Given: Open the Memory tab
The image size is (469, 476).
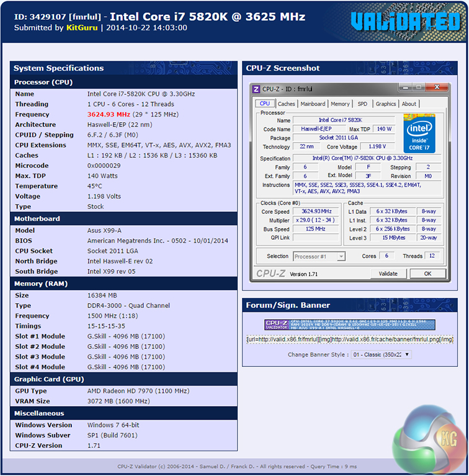Looking at the screenshot, I should click(x=340, y=104).
